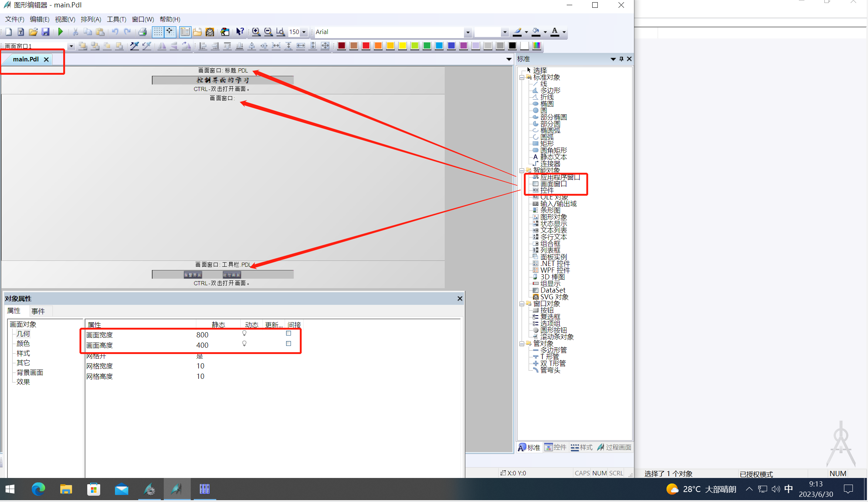Viewport: 868px width, 502px height.
Task: Click the Zoom Out magnifier icon
Action: click(268, 32)
